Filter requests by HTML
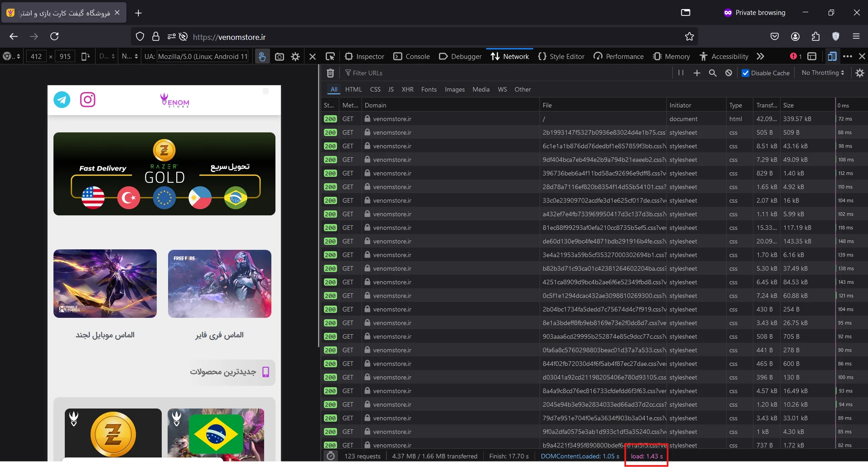 [x=353, y=89]
